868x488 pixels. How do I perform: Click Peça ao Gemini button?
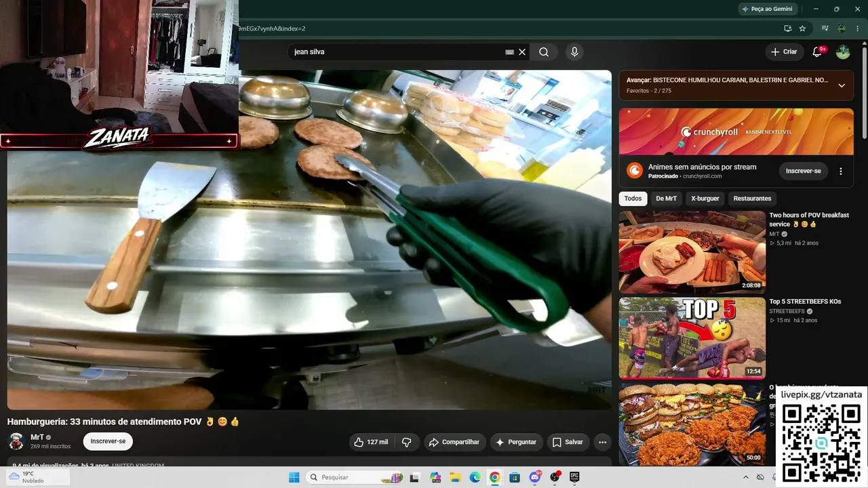[767, 9]
